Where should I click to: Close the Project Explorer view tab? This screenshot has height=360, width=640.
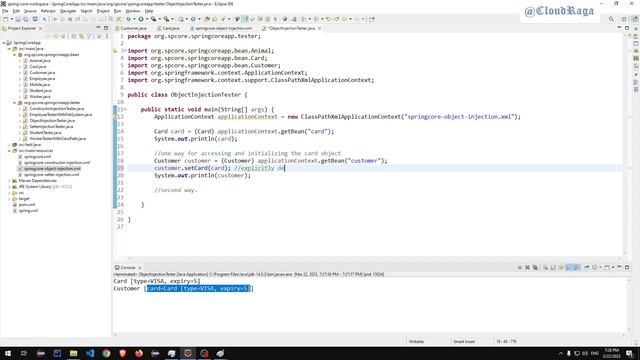(40, 28)
